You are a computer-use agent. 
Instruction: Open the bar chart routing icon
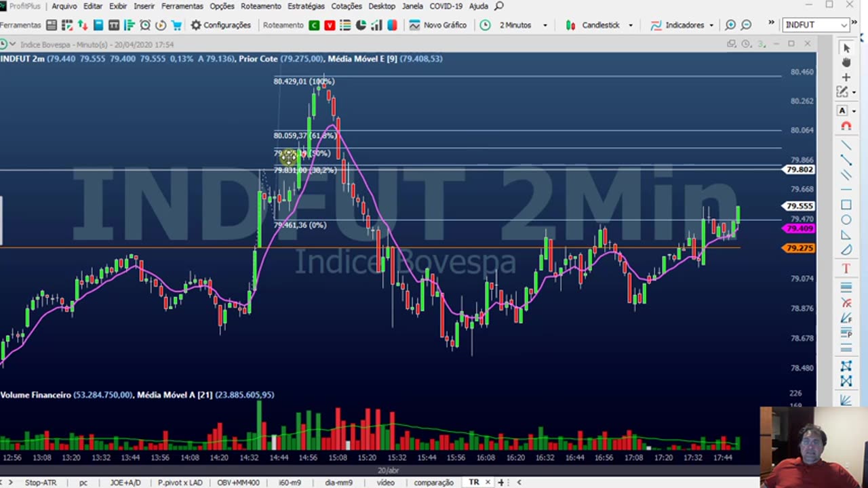pyautogui.click(x=376, y=25)
